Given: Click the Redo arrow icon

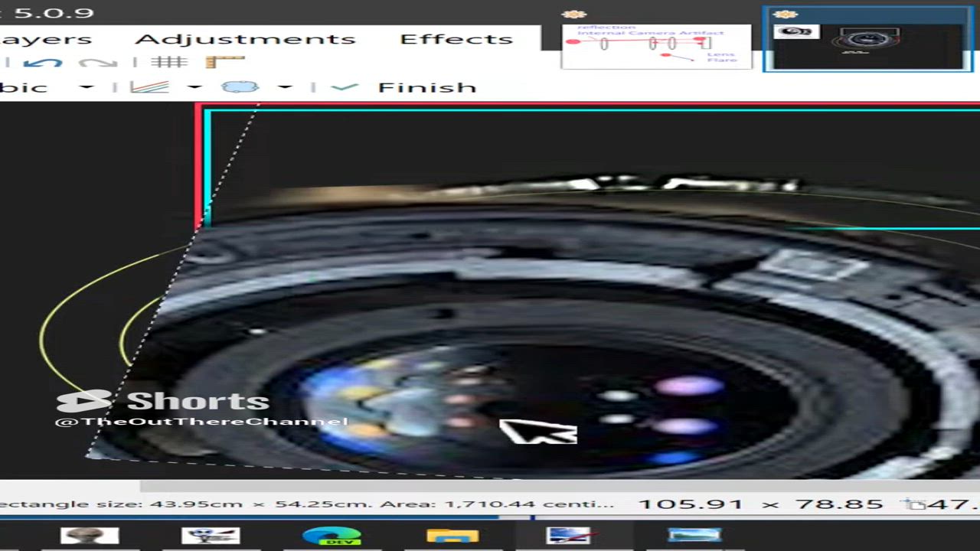Looking at the screenshot, I should click(97, 63).
